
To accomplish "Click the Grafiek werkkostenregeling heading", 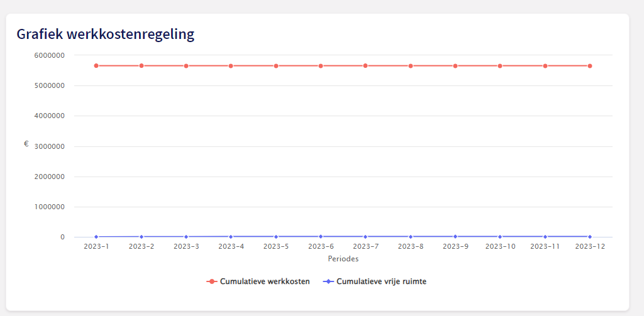I will coord(106,35).
